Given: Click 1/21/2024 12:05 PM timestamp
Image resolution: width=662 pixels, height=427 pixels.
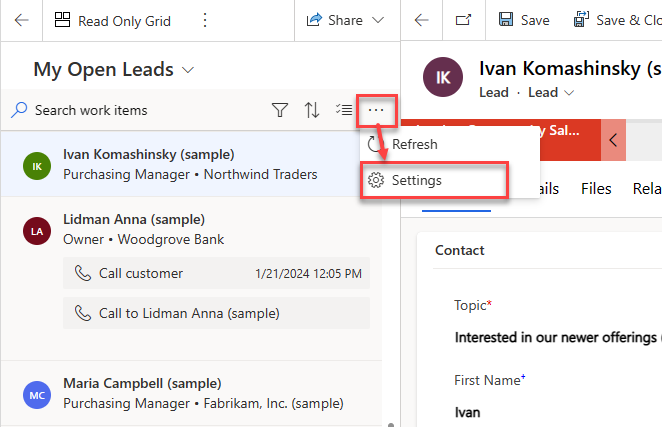Looking at the screenshot, I should (x=308, y=274).
